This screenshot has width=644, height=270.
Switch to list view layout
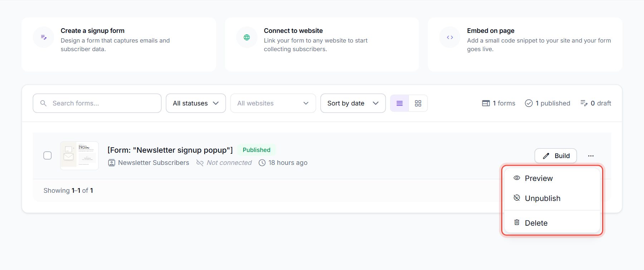coord(400,103)
